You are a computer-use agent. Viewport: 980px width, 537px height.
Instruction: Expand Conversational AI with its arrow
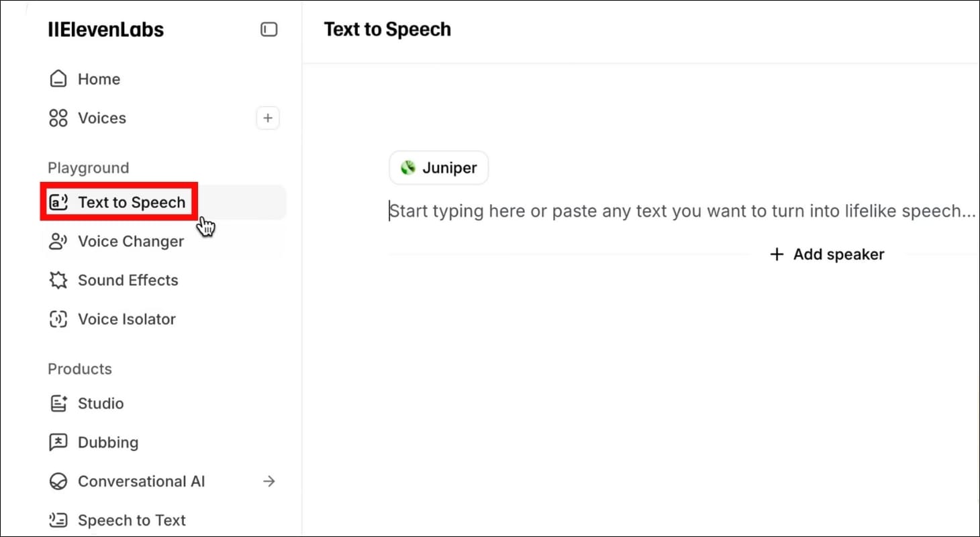269,481
